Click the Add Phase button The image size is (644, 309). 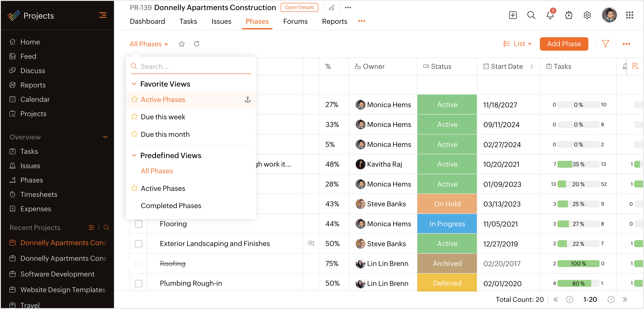click(564, 44)
